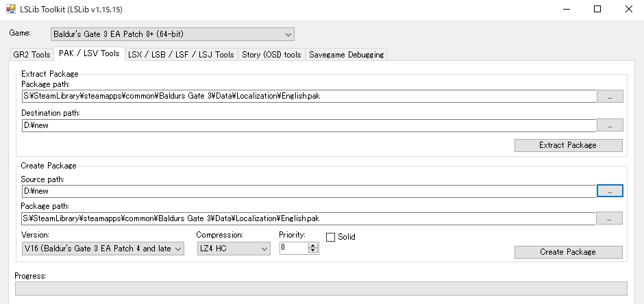644x304 pixels.
Task: Switch to Story (OSI) tools tab
Action: [x=271, y=55]
